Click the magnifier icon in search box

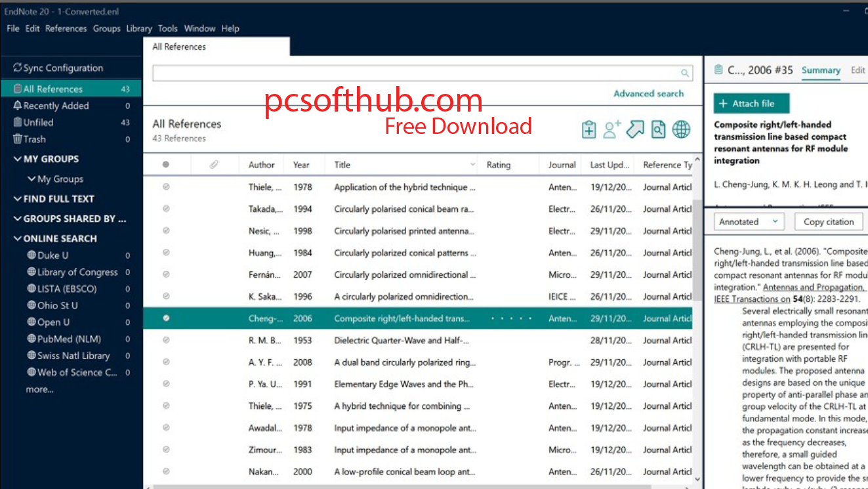click(x=685, y=74)
